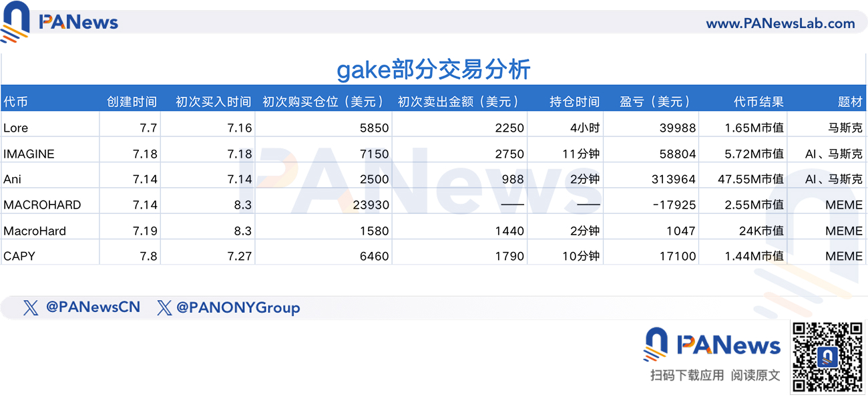Image resolution: width=868 pixels, height=401 pixels.
Task: Click the 扫码下载应用 阅读原文 text
Action: pyautogui.click(x=715, y=376)
